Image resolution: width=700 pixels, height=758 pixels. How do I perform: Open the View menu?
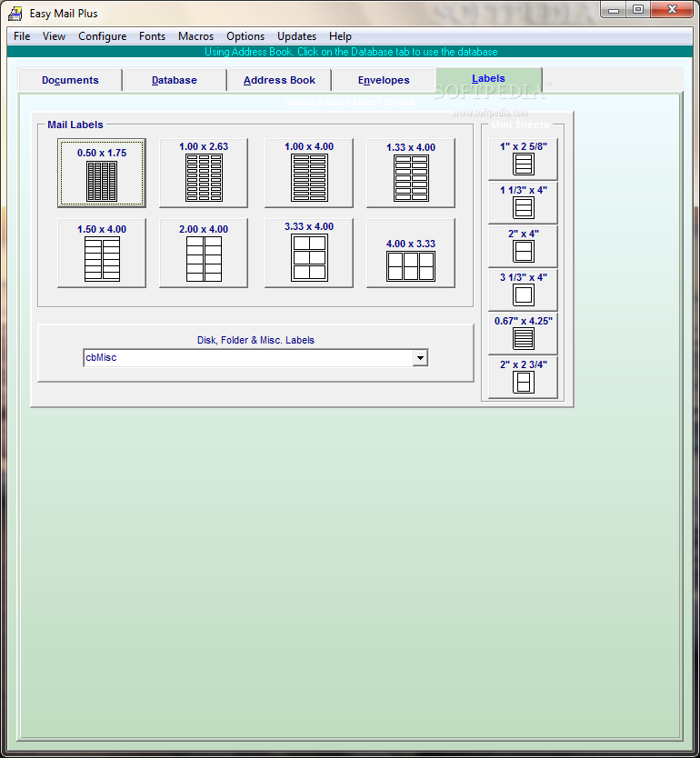(54, 36)
